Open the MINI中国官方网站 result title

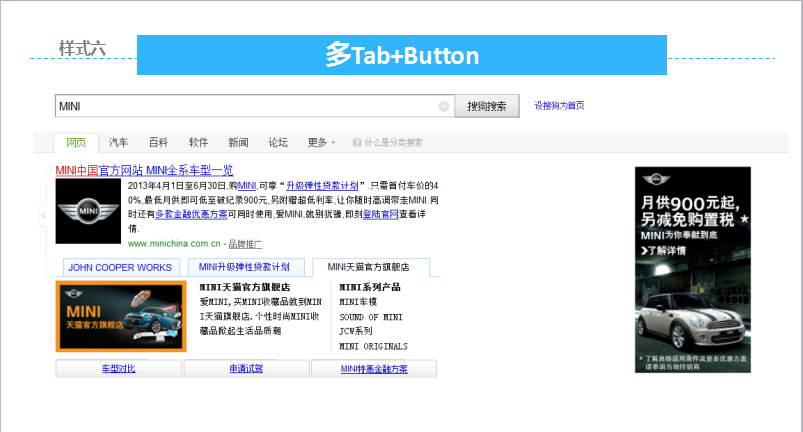[x=144, y=170]
